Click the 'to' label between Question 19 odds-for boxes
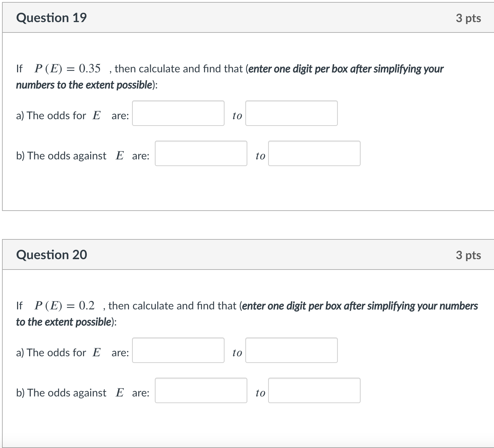The height and width of the screenshot is (448, 494). tap(237, 116)
